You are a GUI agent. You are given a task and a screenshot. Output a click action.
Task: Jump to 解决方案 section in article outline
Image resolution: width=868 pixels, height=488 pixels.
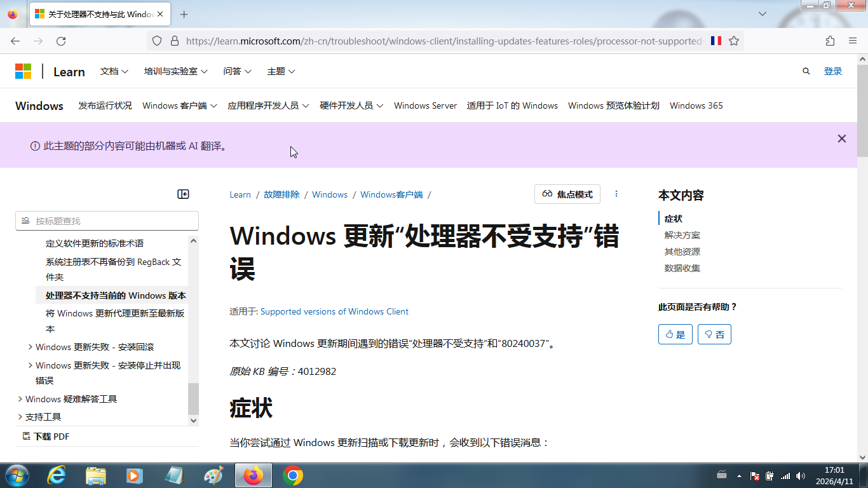(682, 235)
